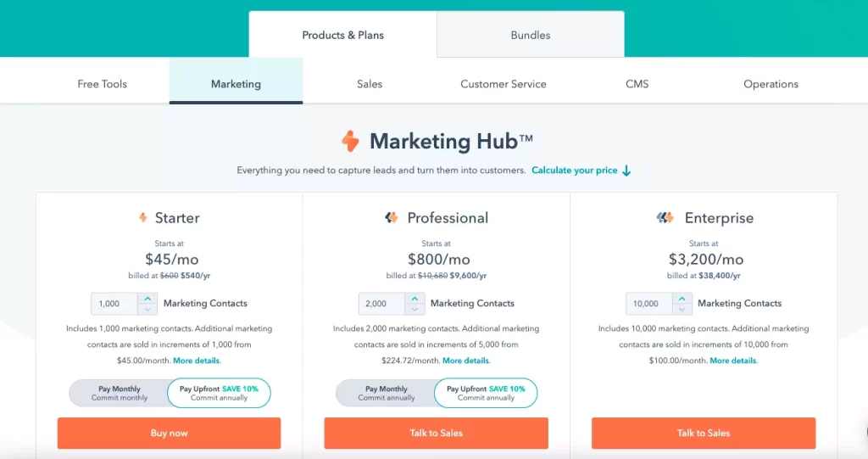This screenshot has height=459, width=868.
Task: Click Talk to Sales under Enterprise
Action: (x=704, y=433)
